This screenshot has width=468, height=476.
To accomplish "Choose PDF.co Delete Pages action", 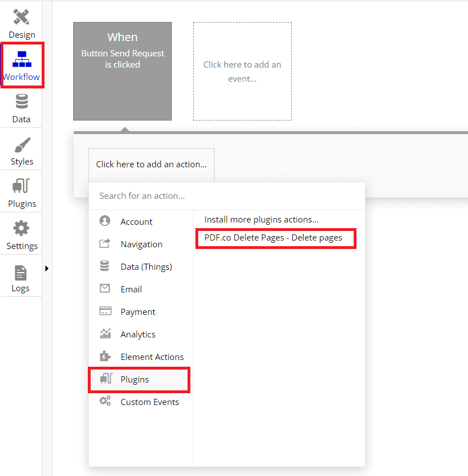I will tap(273, 238).
